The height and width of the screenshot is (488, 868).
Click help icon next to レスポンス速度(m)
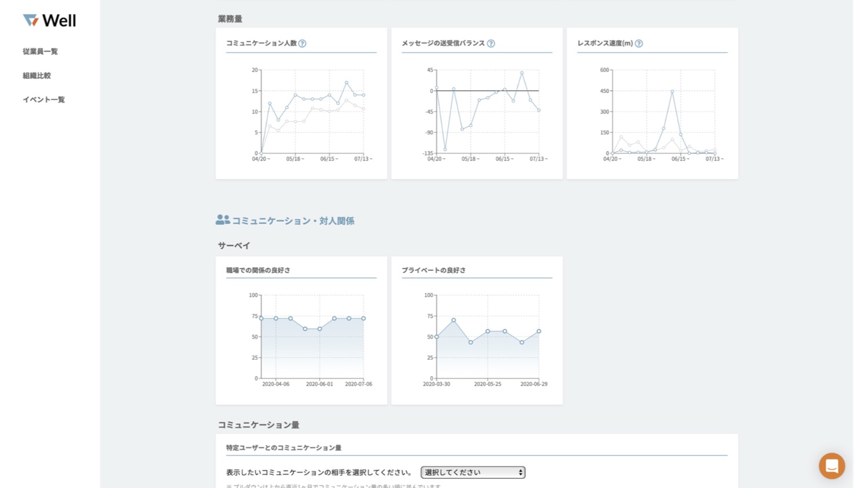point(639,43)
